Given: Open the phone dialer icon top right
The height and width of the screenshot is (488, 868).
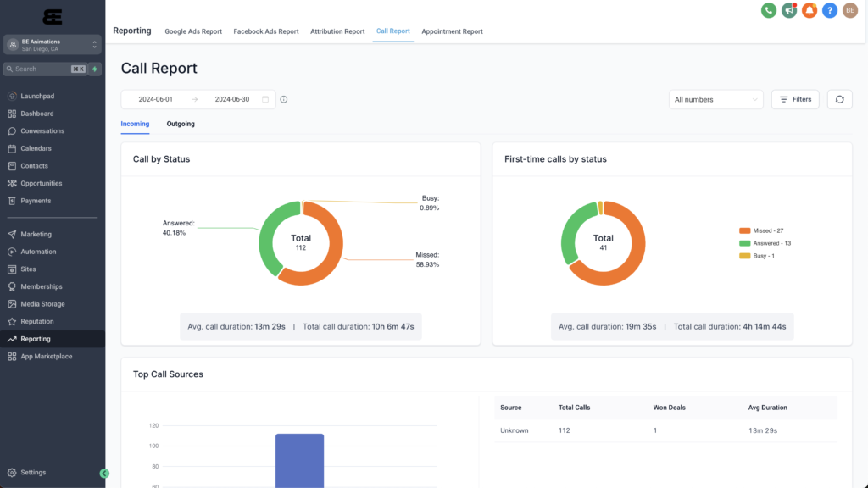Looking at the screenshot, I should (769, 10).
